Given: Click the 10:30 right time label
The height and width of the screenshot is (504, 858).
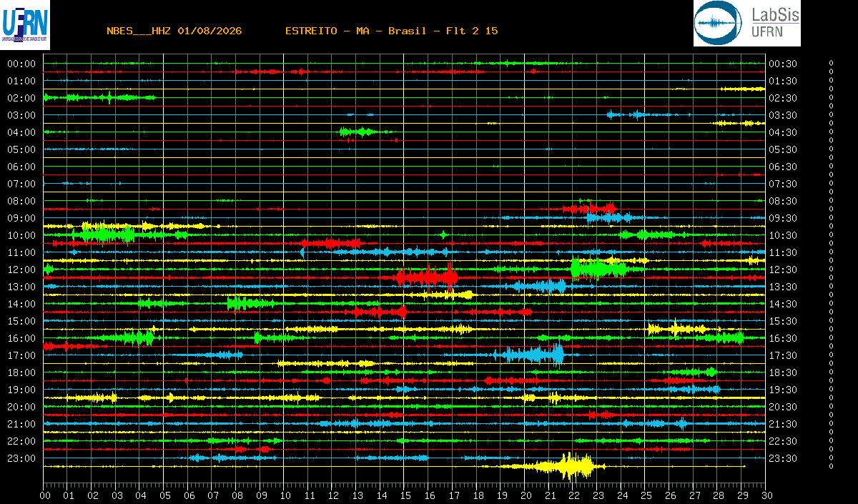Looking at the screenshot, I should click(783, 235).
